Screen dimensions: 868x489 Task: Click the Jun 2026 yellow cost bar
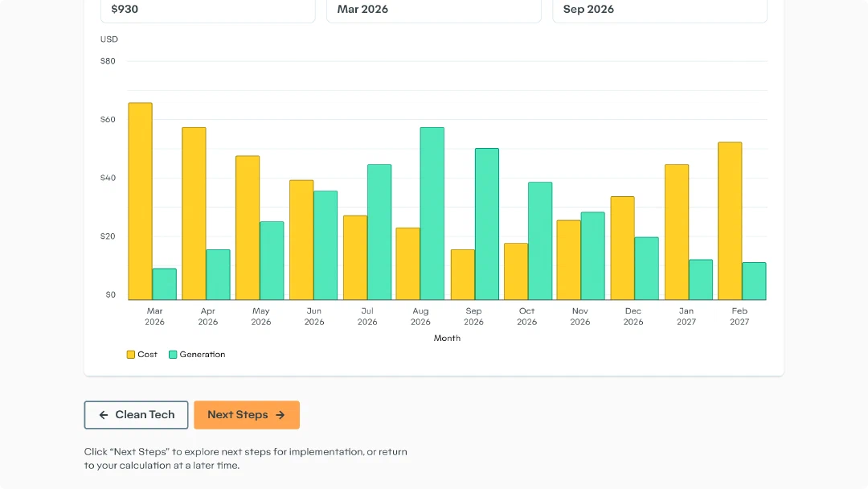[x=301, y=240]
